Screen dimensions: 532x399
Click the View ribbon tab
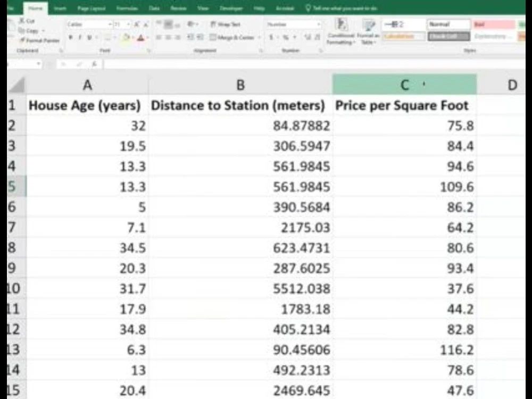(203, 8)
